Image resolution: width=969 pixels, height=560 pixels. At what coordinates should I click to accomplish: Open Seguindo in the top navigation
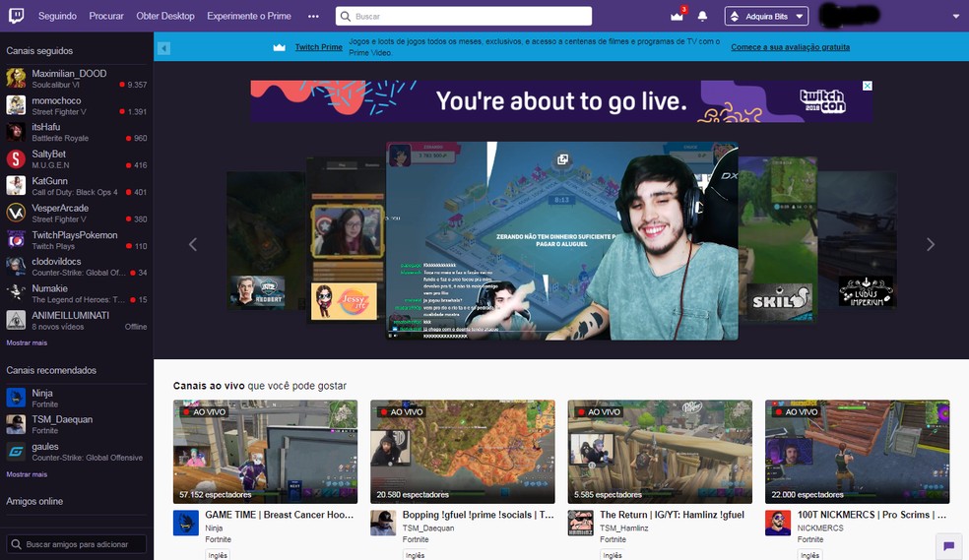click(x=57, y=16)
